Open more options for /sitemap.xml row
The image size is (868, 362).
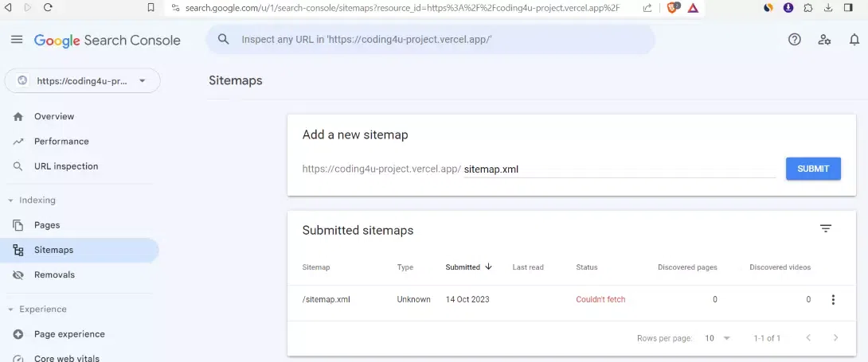[x=833, y=300]
